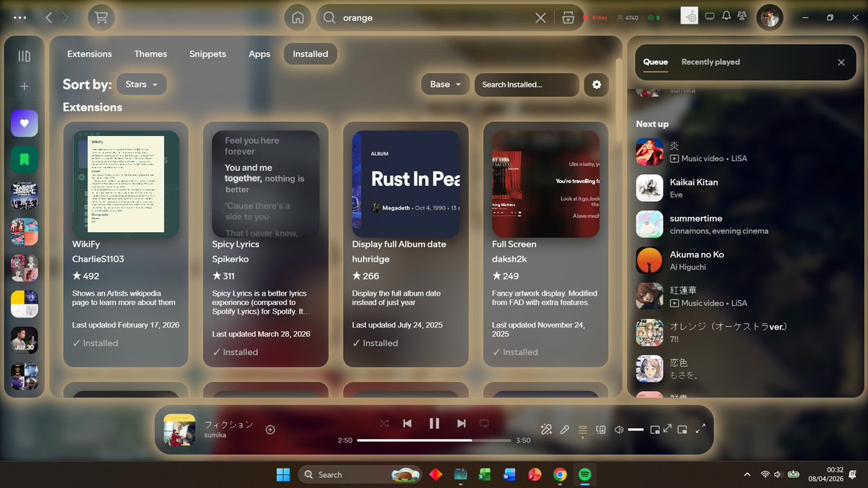Seek in the song progress bar
The width and height of the screenshot is (868, 488).
click(x=434, y=440)
